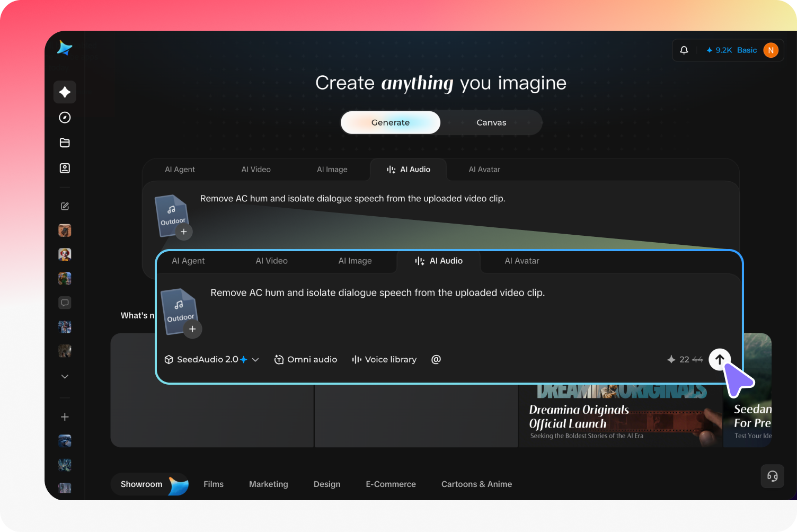Open the notifications bell icon
This screenshot has width=797, height=532.
point(684,50)
